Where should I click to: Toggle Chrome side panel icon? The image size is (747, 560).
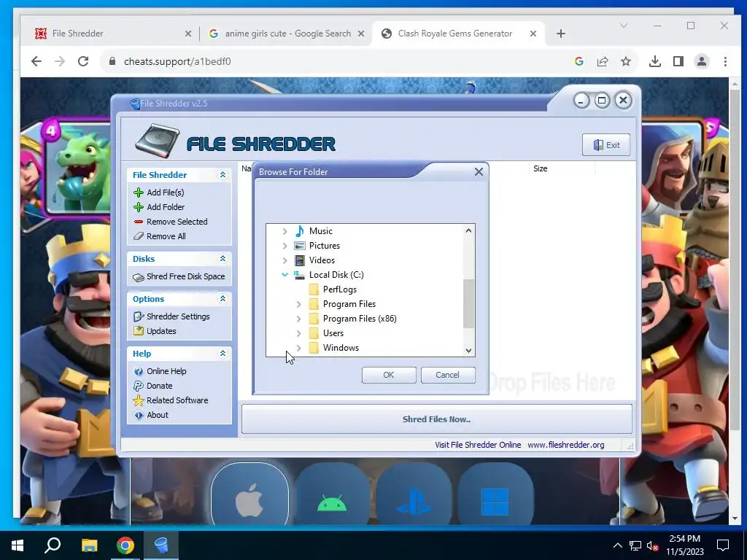(x=678, y=61)
